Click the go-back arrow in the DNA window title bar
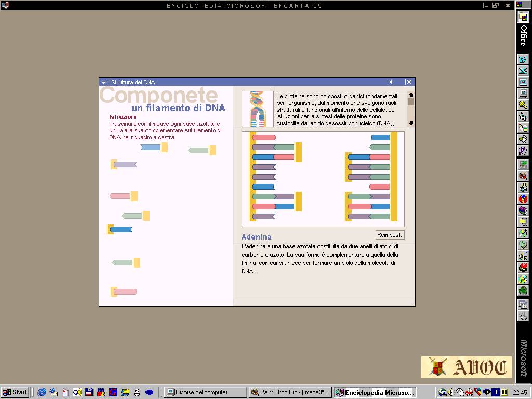This screenshot has width=532, height=399. pyautogui.click(x=390, y=82)
